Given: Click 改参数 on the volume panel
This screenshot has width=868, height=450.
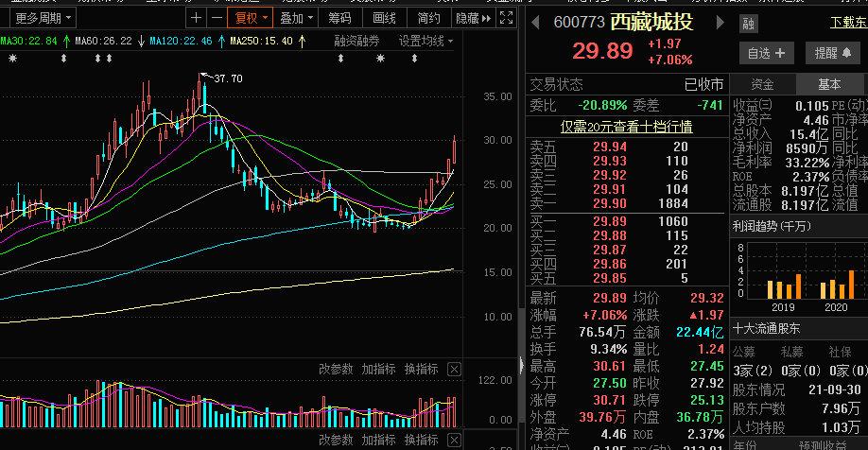Looking at the screenshot, I should coord(336,370).
